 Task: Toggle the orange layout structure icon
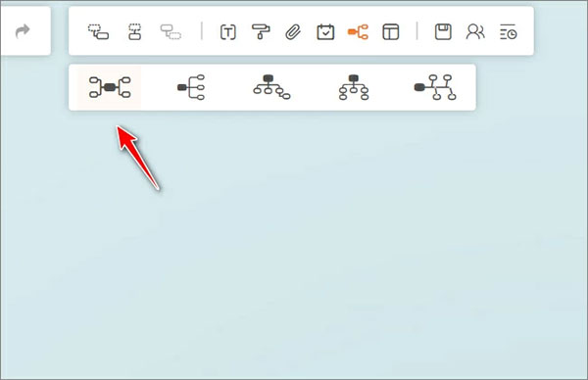358,32
